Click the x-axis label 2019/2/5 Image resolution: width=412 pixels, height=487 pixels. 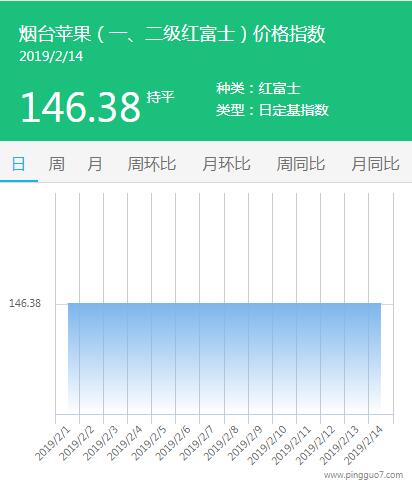coord(149,444)
